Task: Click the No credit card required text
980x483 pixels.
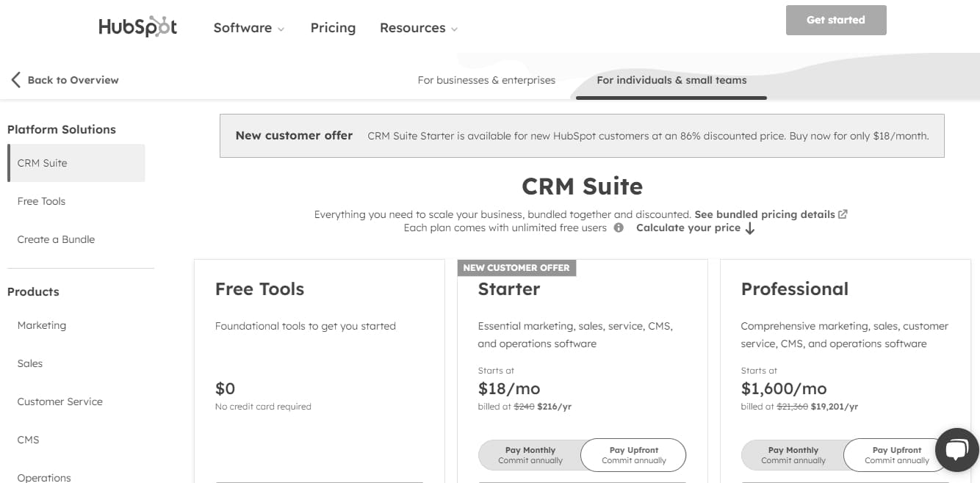Action: tap(263, 407)
